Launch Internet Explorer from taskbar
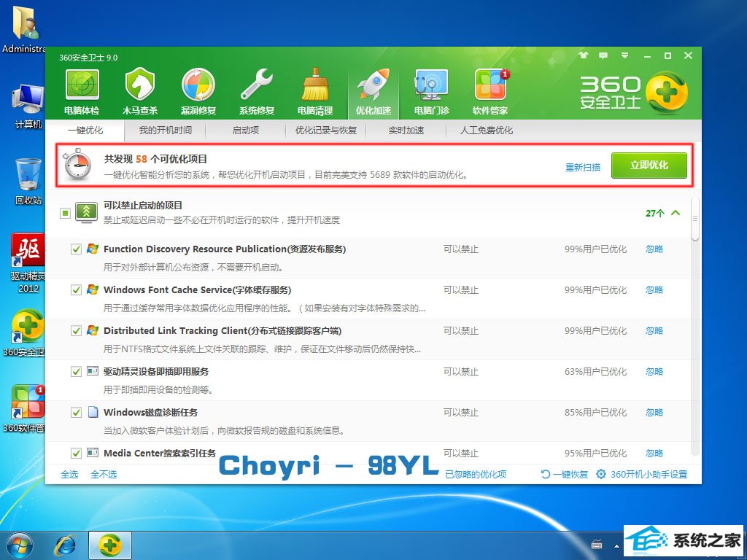This screenshot has width=747, height=560. point(65,545)
